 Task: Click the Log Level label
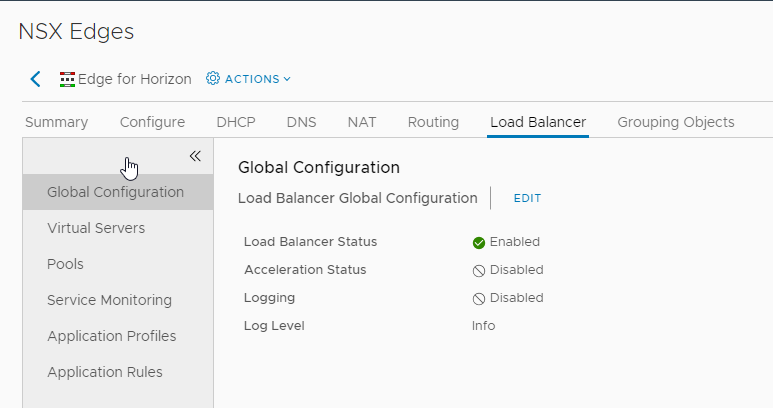[274, 326]
